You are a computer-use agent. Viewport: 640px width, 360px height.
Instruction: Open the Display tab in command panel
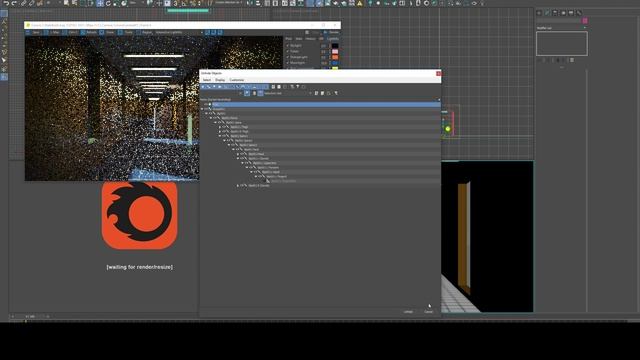(571, 13)
